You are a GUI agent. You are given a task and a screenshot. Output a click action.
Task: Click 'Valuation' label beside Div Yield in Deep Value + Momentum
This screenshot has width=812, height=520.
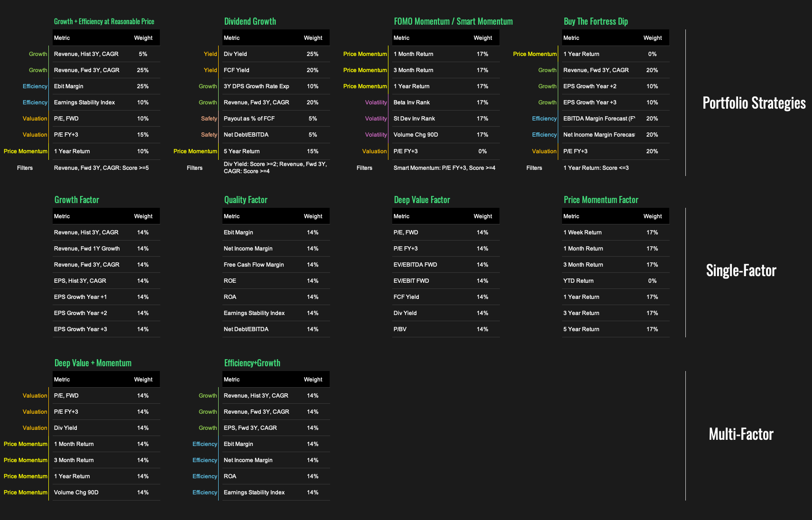(x=35, y=428)
